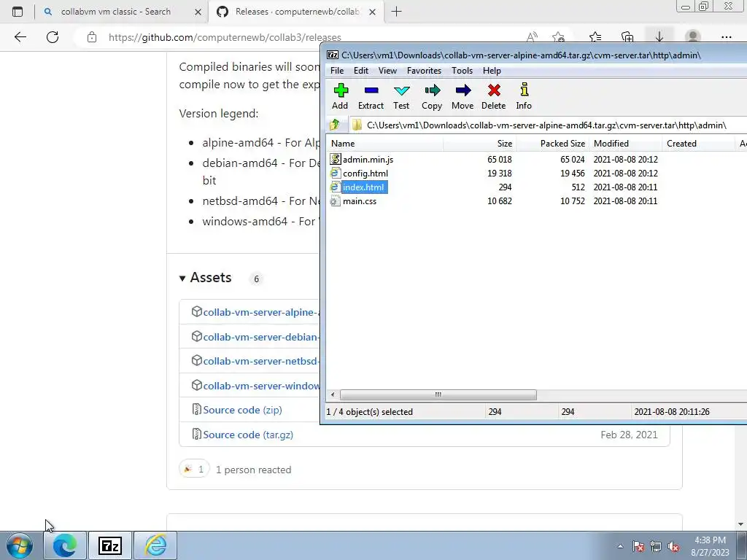747x560 pixels.
Task: Click the Created column header
Action: click(x=698, y=144)
